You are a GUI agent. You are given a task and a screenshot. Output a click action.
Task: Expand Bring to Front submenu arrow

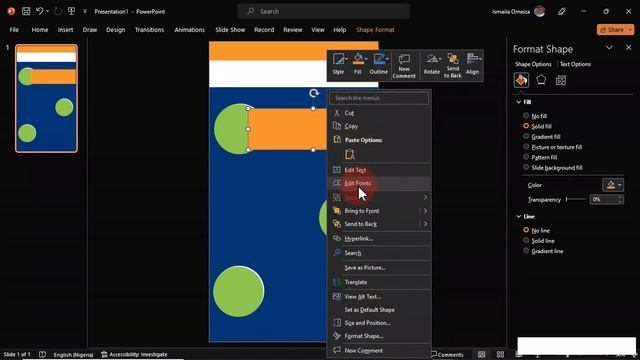[425, 211]
